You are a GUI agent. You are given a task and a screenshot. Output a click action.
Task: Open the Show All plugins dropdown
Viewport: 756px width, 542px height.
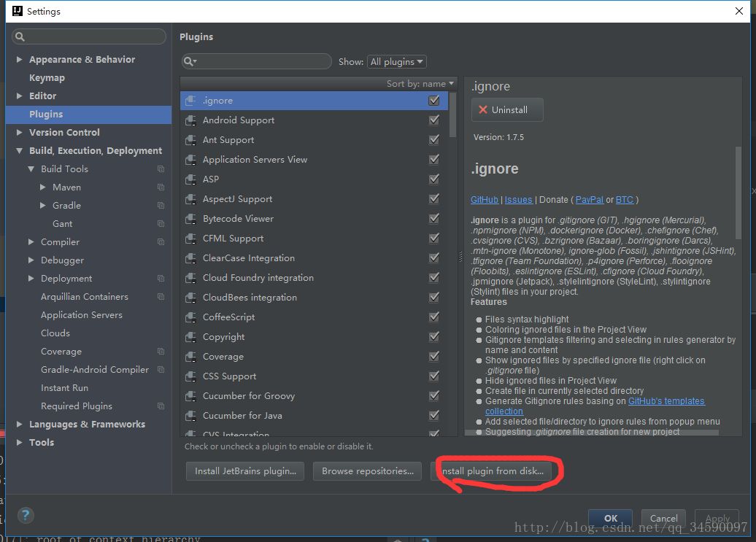click(397, 62)
